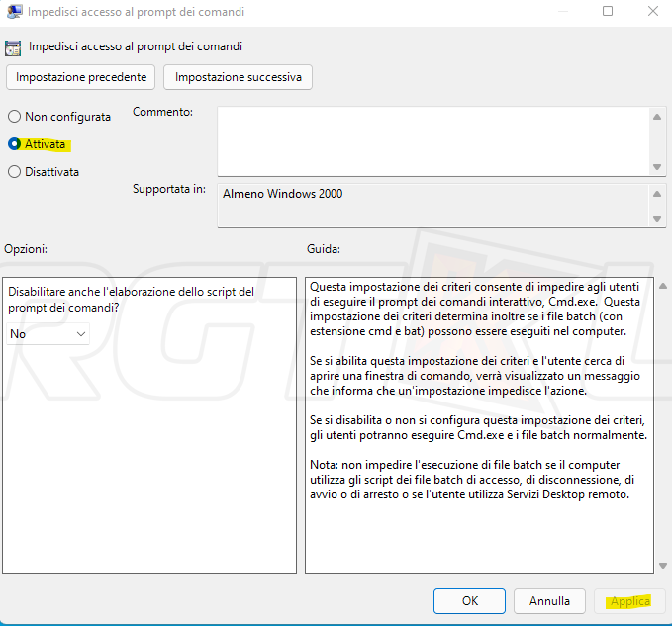Close the window with the X button
672x626 pixels.
[652, 12]
